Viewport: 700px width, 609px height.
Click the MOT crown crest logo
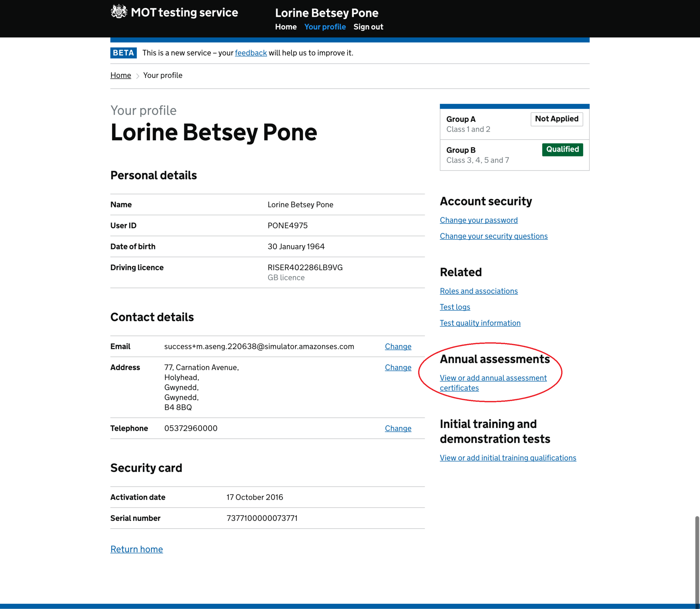tap(119, 12)
